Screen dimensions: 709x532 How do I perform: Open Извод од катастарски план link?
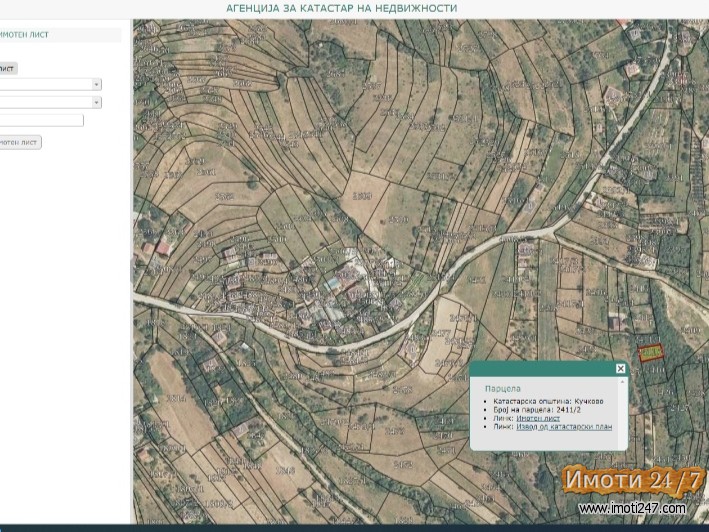tap(565, 427)
